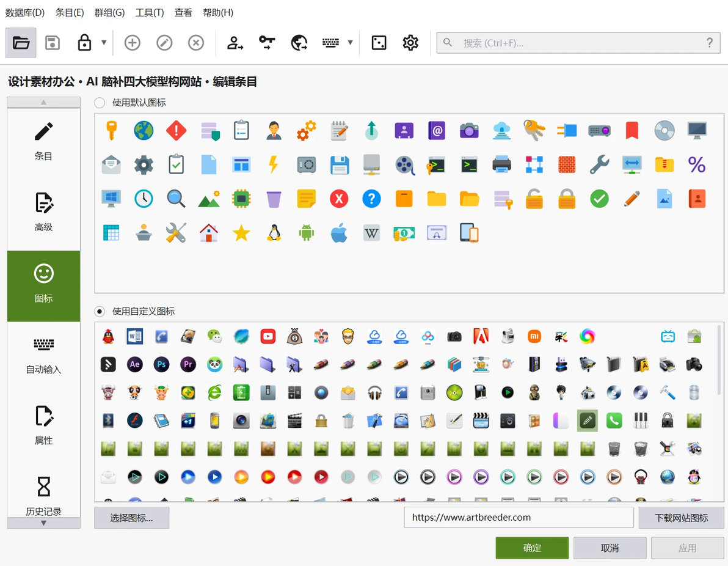The width and height of the screenshot is (728, 566).
Task: Open URL globe toolbar icon
Action: point(299,43)
